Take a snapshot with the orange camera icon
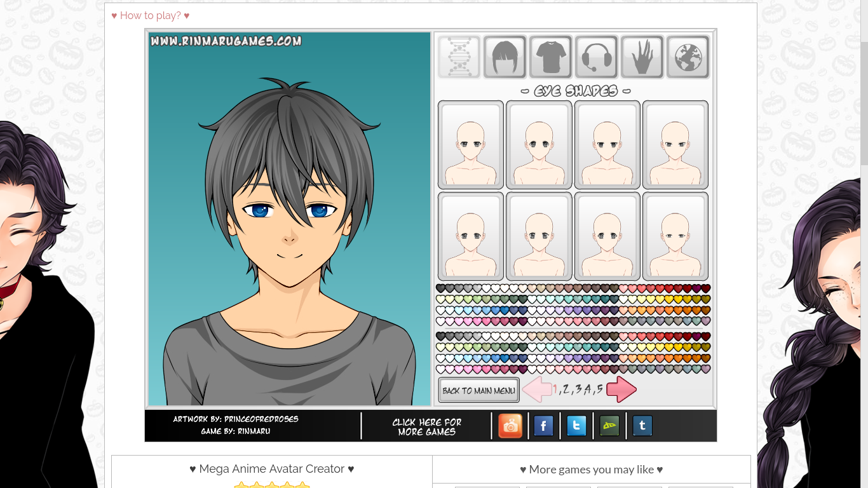The height and width of the screenshot is (488, 868). point(510,426)
